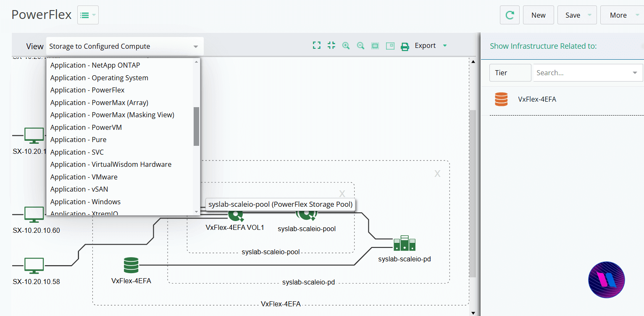The height and width of the screenshot is (316, 644).
Task: Click the syslab-scaleio-pd label under server icon
Action: (x=405, y=259)
